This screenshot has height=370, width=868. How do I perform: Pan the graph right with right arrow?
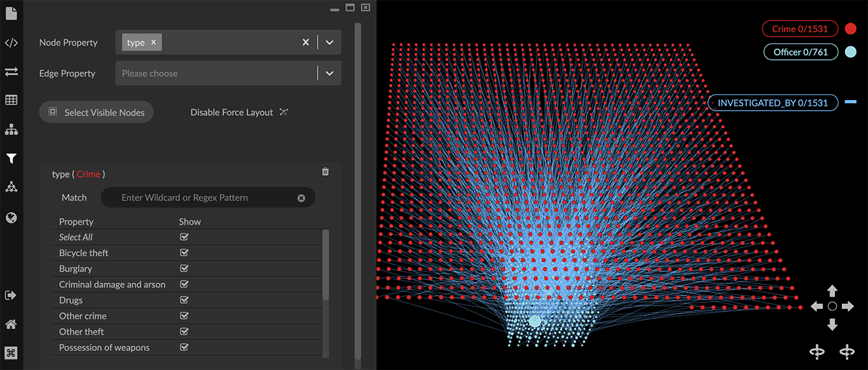pyautogui.click(x=848, y=306)
